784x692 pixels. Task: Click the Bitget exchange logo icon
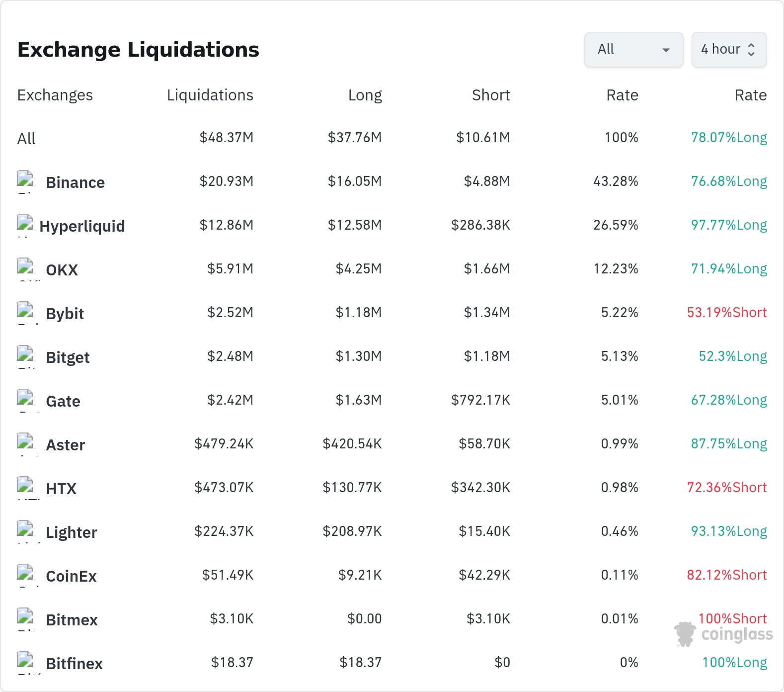point(25,356)
